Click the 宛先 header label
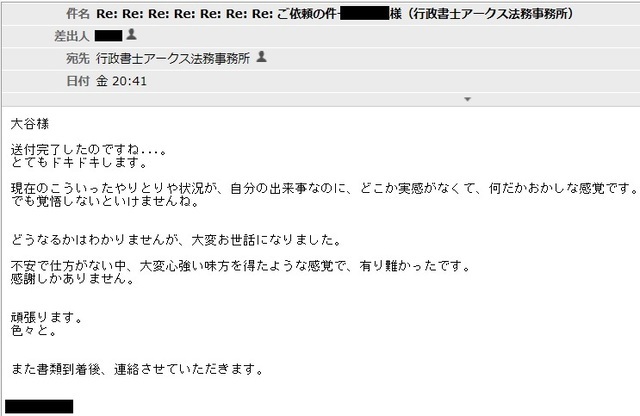Viewport: 640px width, 416px height. pyautogui.click(x=78, y=58)
